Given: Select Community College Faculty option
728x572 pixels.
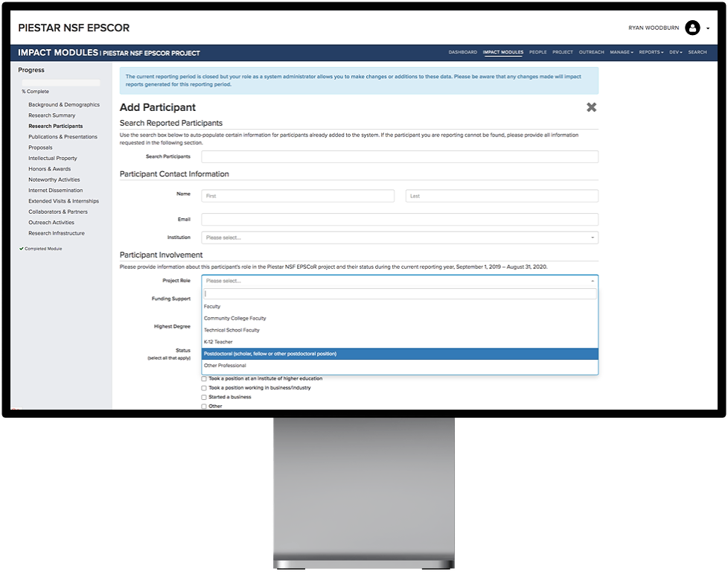Looking at the screenshot, I should (400, 318).
